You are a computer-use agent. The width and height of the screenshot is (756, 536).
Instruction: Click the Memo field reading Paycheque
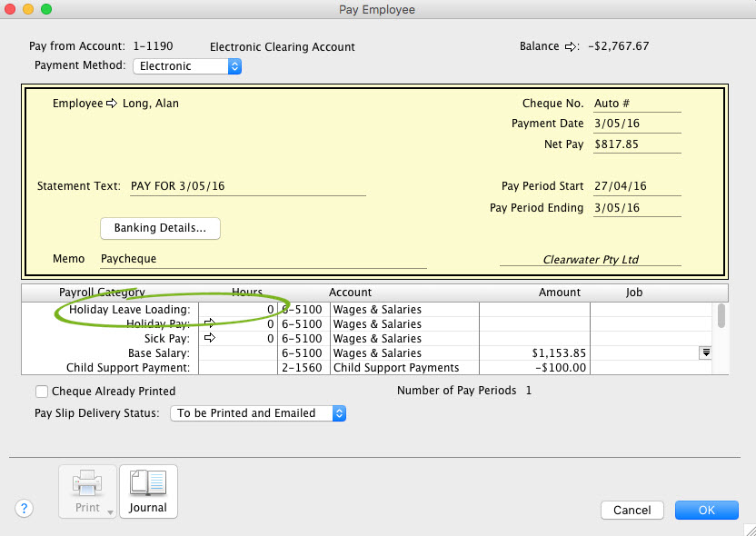(264, 259)
